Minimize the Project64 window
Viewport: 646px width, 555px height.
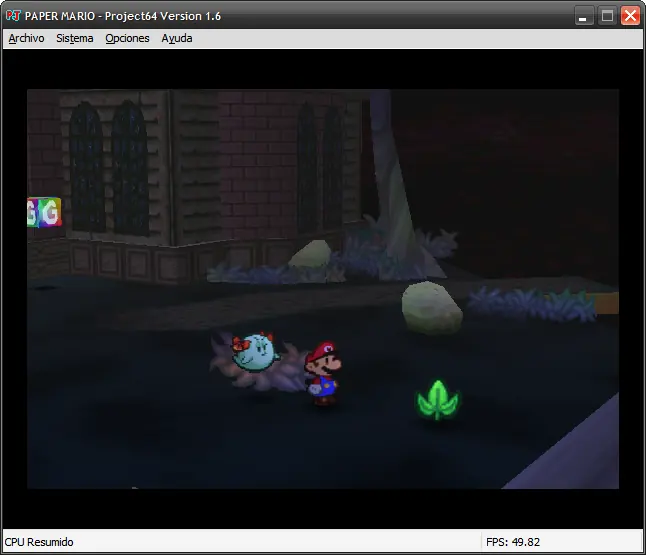point(584,16)
